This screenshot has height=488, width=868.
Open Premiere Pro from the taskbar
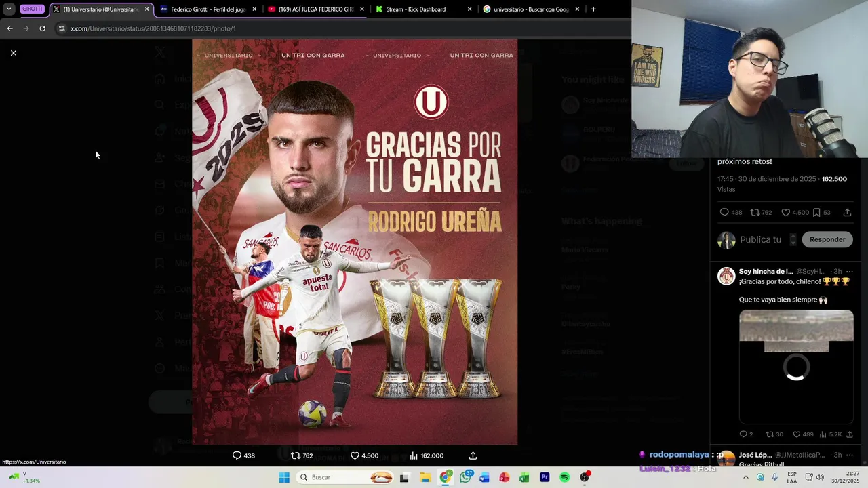pyautogui.click(x=544, y=477)
